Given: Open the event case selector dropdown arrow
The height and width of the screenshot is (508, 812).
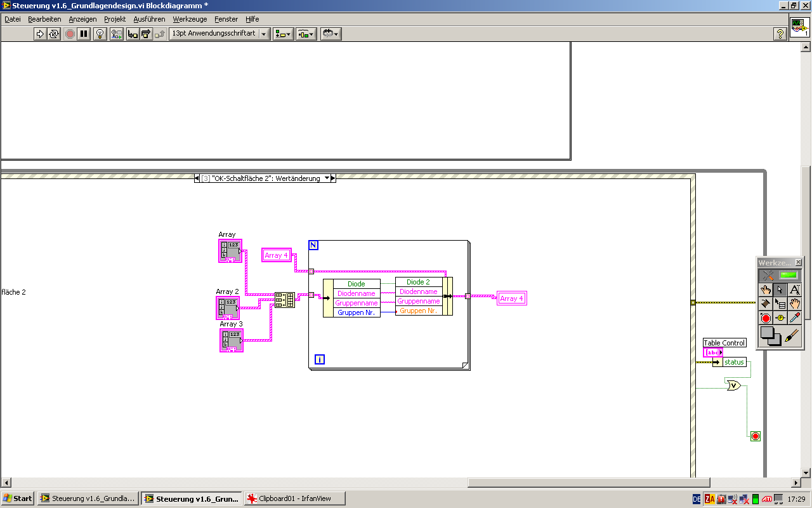Looking at the screenshot, I should point(327,178).
